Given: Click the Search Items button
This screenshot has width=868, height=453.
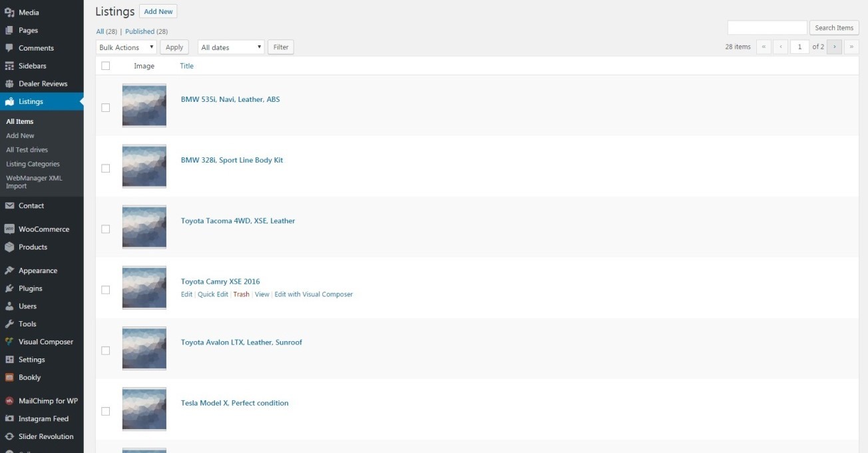Looking at the screenshot, I should 834,28.
